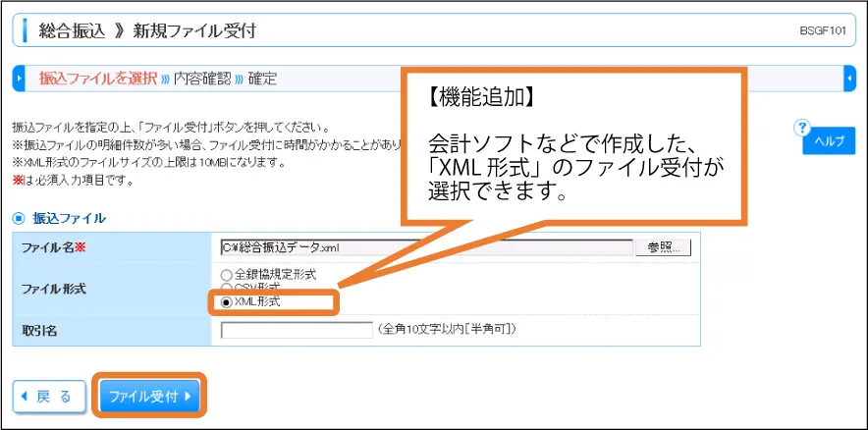Image resolution: width=868 pixels, height=430 pixels.
Task: Click the ファイル受付 submit button
Action: click(149, 397)
